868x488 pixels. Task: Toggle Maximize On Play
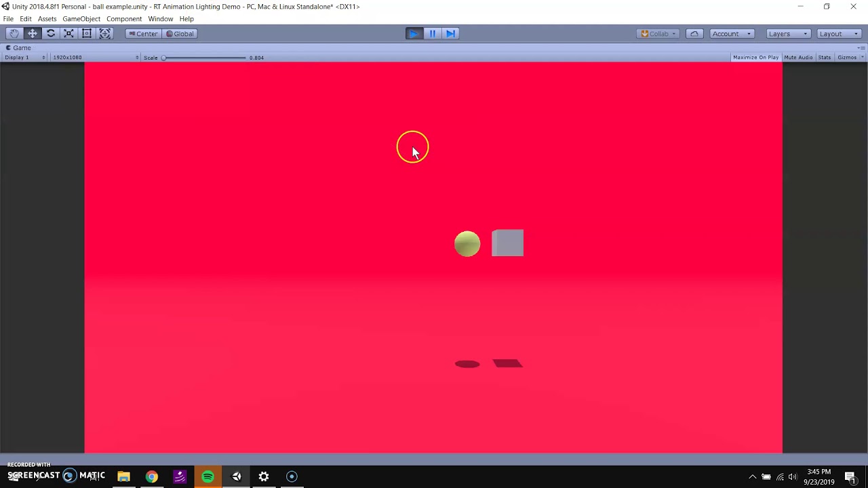tap(755, 58)
